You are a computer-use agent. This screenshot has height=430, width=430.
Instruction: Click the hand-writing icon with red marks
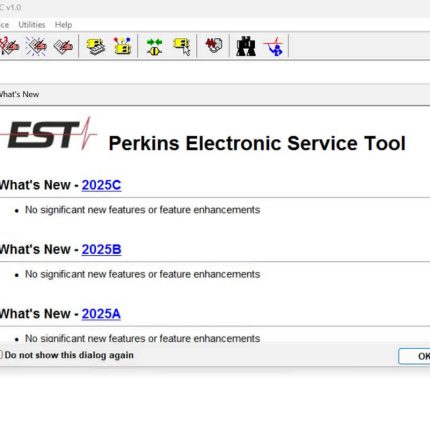pos(9,46)
